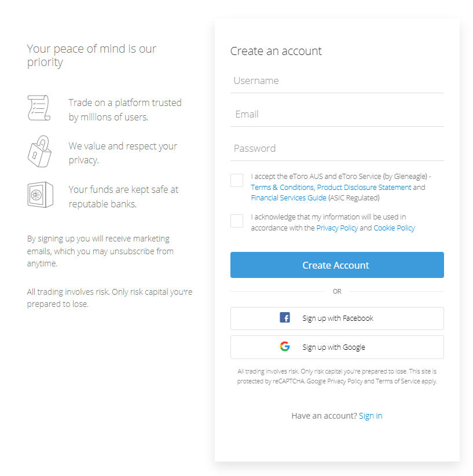Check the privacy acknowledgement checkbox
The width and height of the screenshot is (473, 476).
coord(237,221)
